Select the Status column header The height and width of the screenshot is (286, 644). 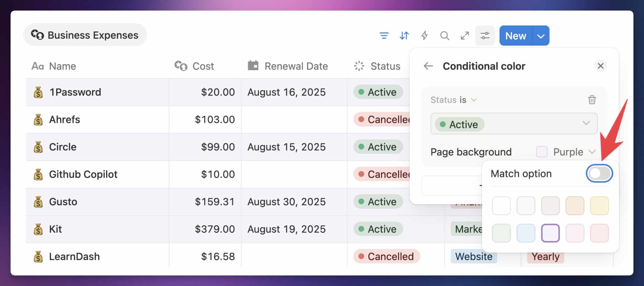[385, 66]
